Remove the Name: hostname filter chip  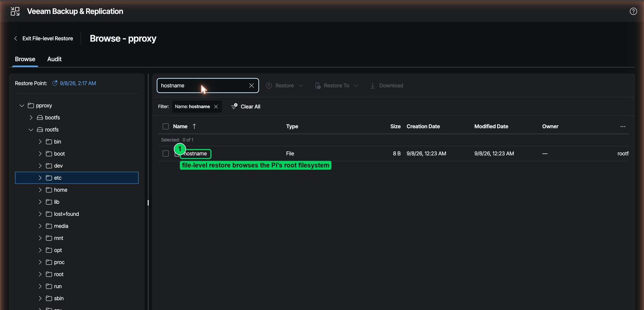pos(216,107)
